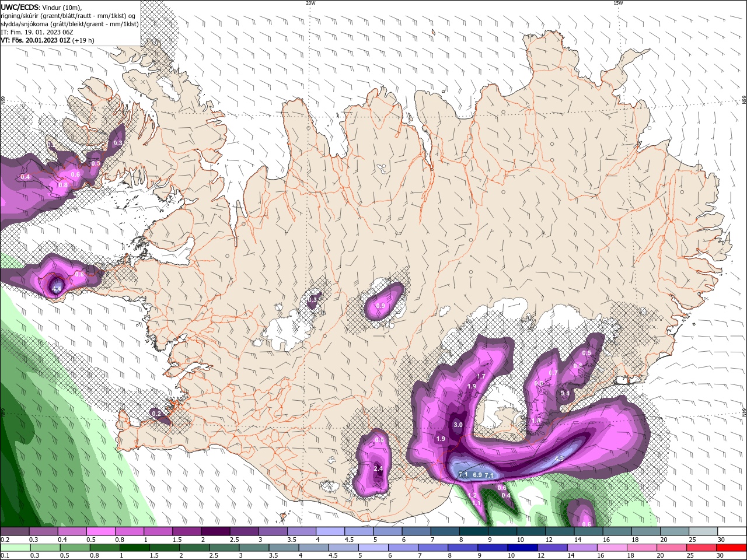
Task: Click the 3.0 snowfall value on the map
Action: 458,425
